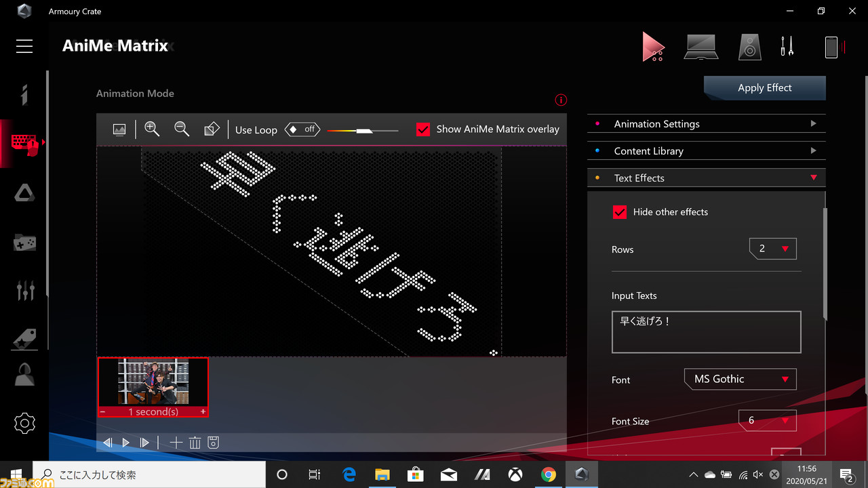Open Mail app from taskbar
The image size is (868, 488).
pos(449,474)
